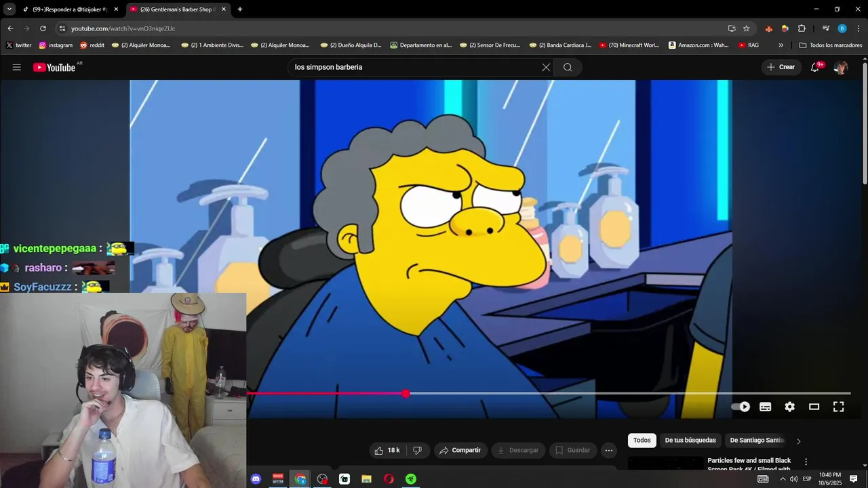Image resolution: width=868 pixels, height=488 pixels.
Task: Open Todos los marcadores folder
Action: click(831, 45)
